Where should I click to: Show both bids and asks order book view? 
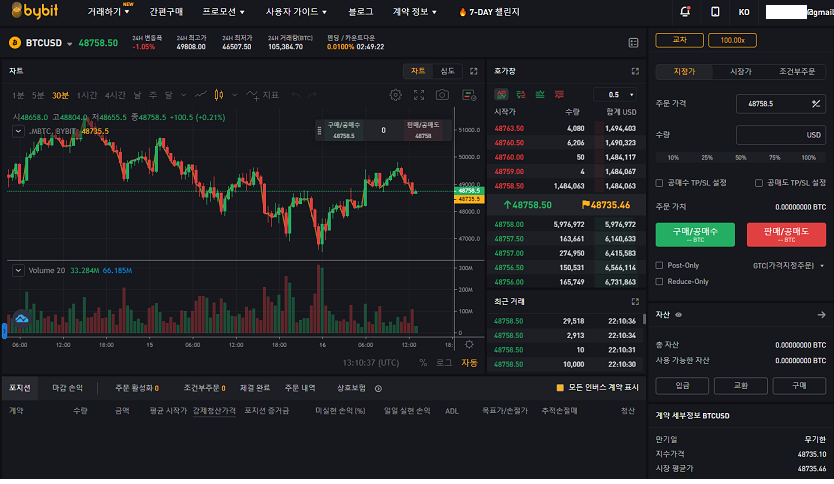click(501, 94)
